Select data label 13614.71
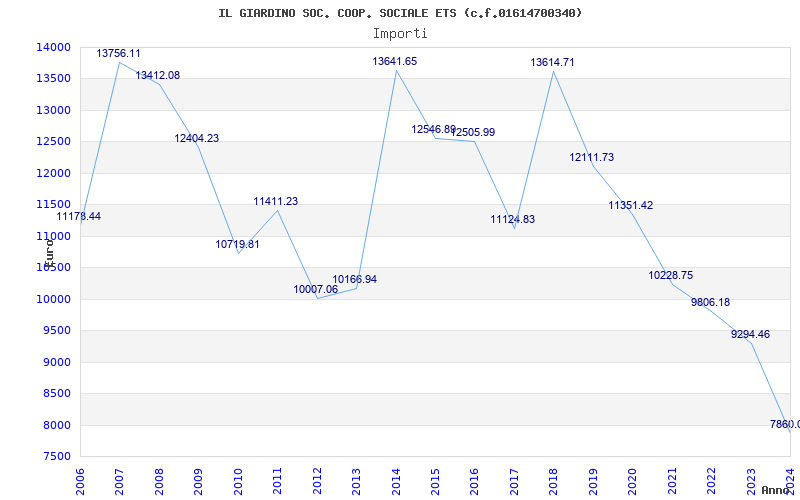 pyautogui.click(x=552, y=63)
